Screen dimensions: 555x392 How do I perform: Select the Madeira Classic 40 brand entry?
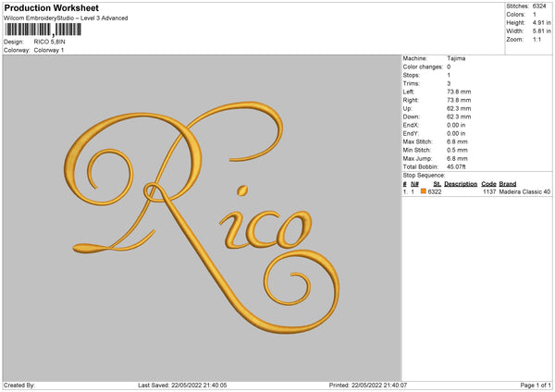tap(524, 191)
